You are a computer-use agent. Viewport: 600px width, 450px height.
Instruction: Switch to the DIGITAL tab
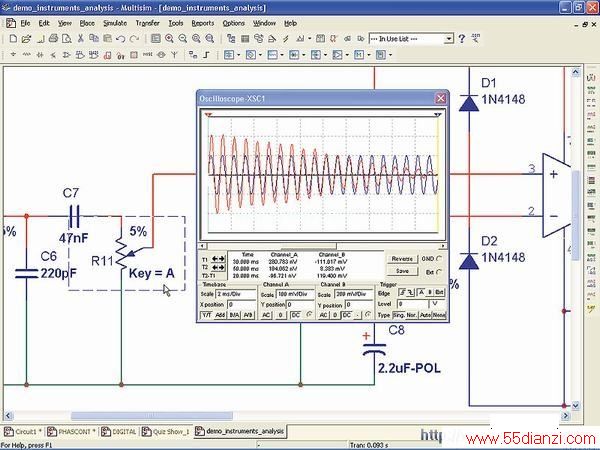(x=119, y=432)
